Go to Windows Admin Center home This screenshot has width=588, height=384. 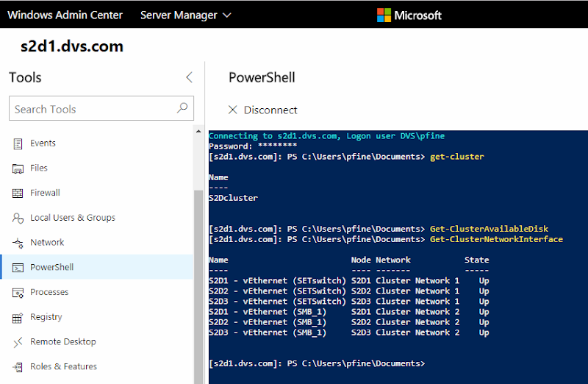(x=65, y=15)
